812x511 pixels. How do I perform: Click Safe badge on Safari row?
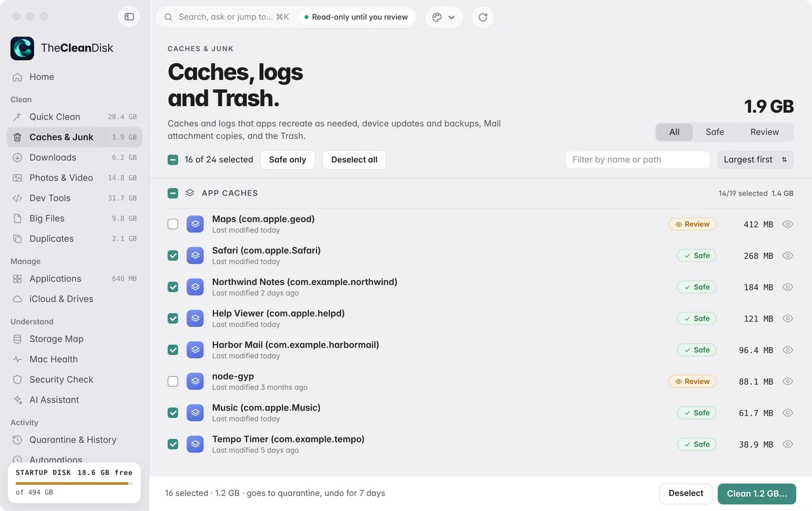697,255
